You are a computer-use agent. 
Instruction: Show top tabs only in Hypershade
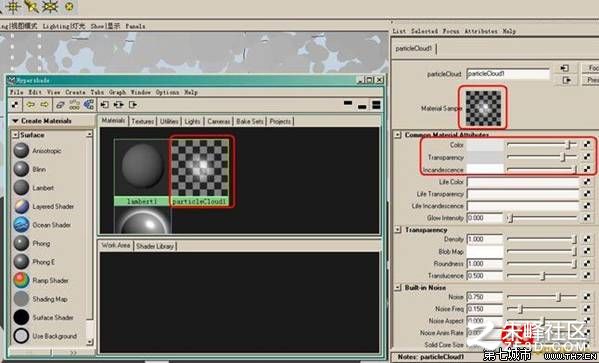coord(348,103)
